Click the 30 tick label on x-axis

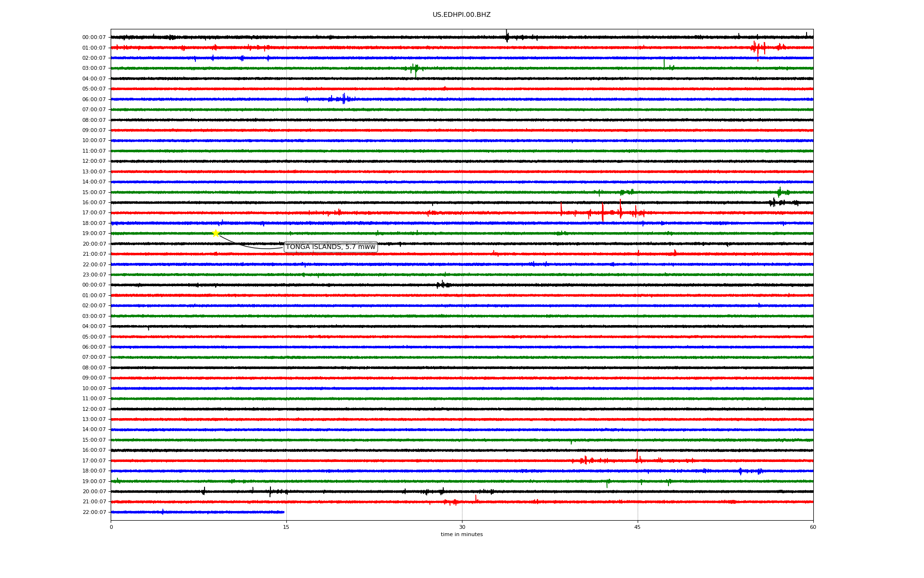pos(462,527)
